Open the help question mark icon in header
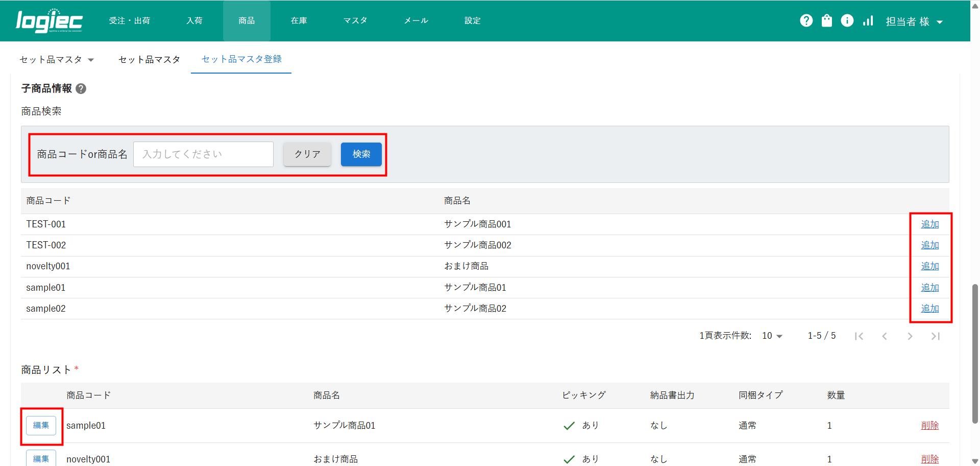 pos(806,20)
